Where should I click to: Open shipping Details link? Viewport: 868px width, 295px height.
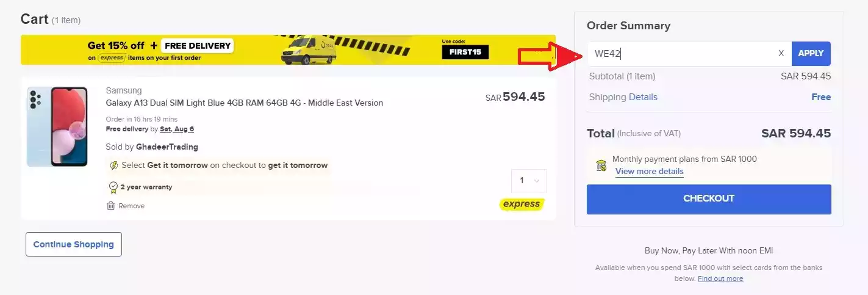tap(643, 97)
